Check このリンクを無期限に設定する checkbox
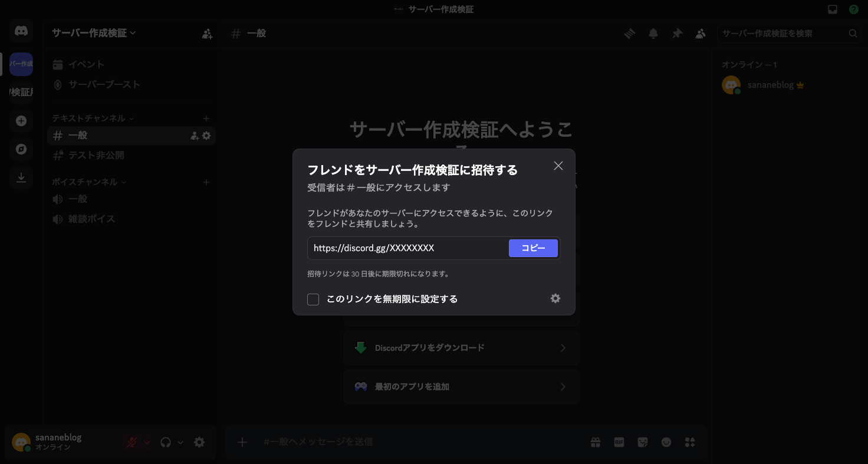The height and width of the screenshot is (464, 868). 313,300
